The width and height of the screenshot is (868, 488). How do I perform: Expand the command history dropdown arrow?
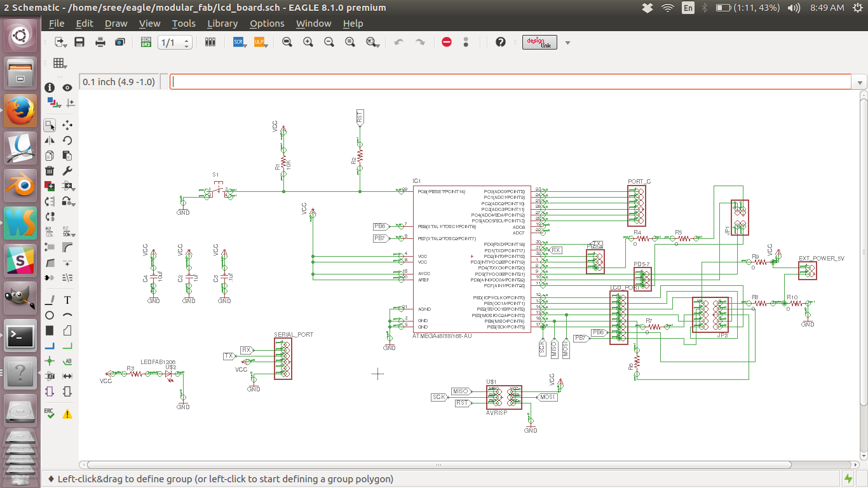point(860,83)
